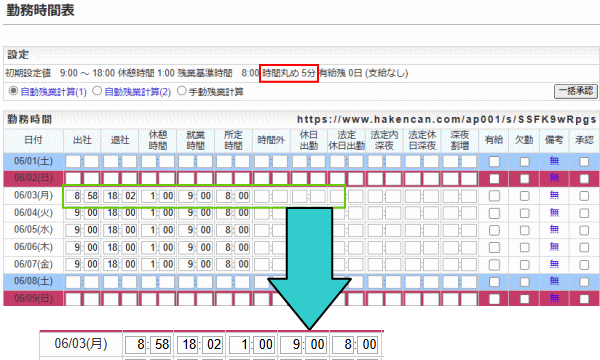Image resolution: width=600 pixels, height=360 pixels.
Task: Open the 自動残業計算(1) link text
Action: click(54, 92)
